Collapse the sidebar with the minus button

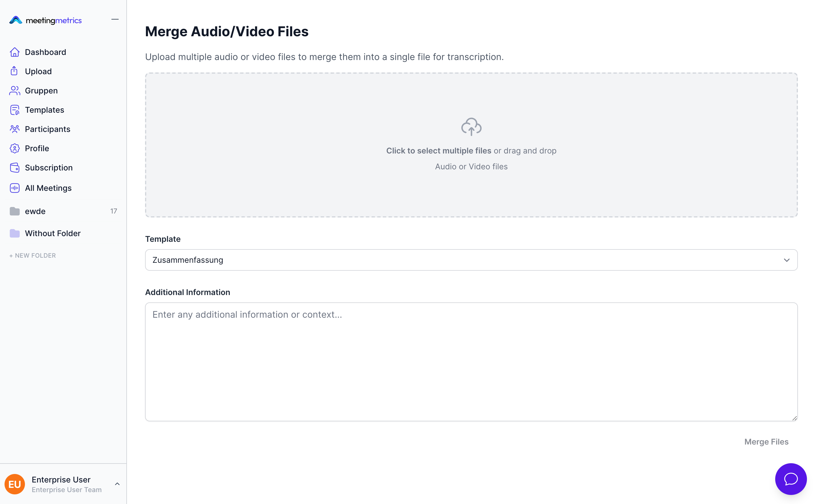pyautogui.click(x=115, y=20)
